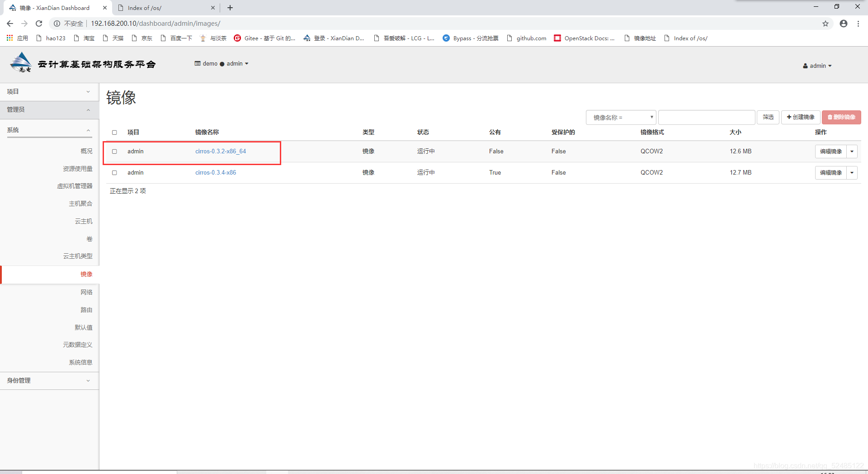This screenshot has height=474, width=868.
Task: Collapse the 管理员 sidebar section
Action: pyautogui.click(x=49, y=110)
